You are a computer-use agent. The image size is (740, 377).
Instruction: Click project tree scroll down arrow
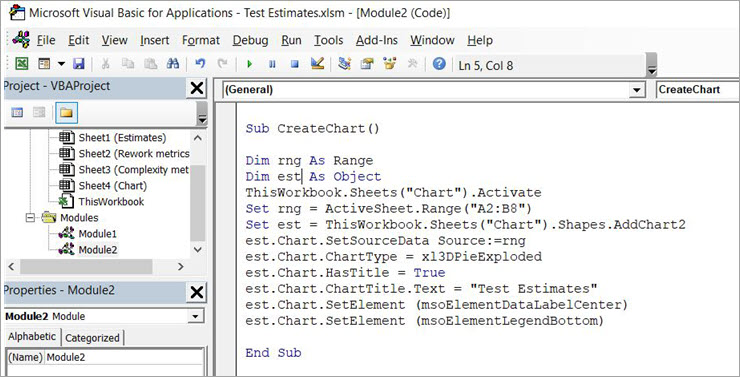(x=198, y=250)
